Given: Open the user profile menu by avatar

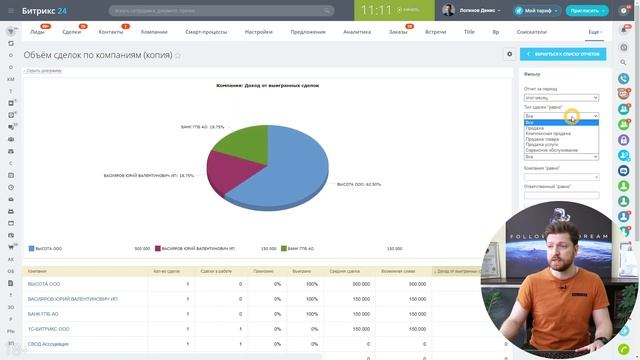Looking at the screenshot, I should 449,10.
